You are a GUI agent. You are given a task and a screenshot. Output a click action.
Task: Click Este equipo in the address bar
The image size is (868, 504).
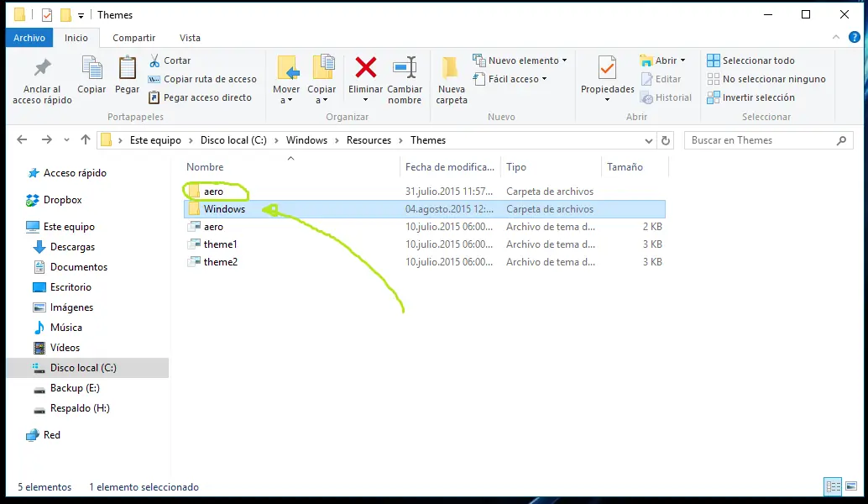[x=155, y=140]
